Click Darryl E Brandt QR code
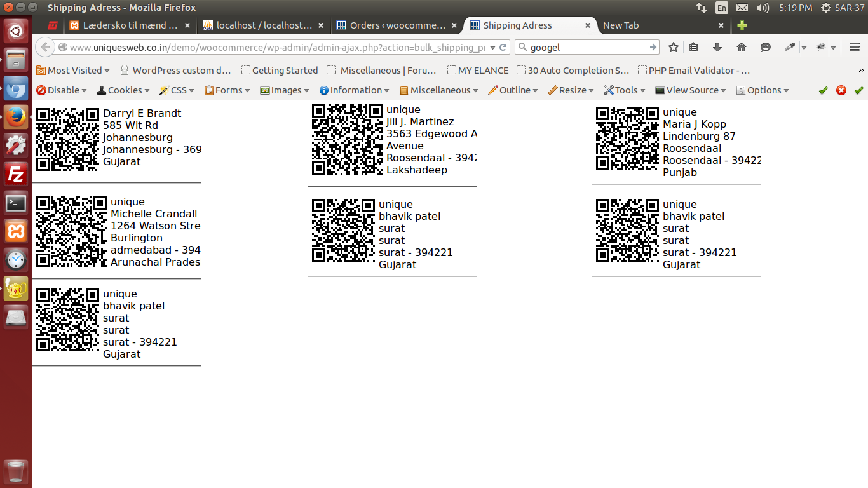The image size is (868, 488). pyautogui.click(x=67, y=139)
